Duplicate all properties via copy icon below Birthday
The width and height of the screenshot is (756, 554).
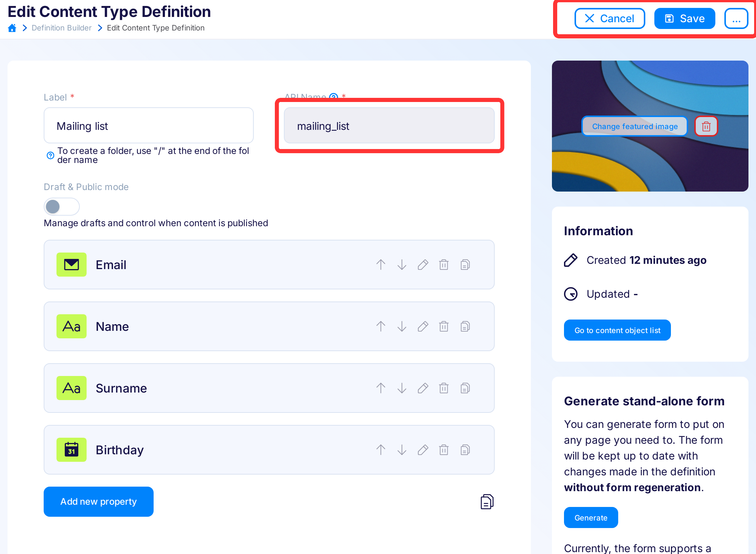point(486,501)
